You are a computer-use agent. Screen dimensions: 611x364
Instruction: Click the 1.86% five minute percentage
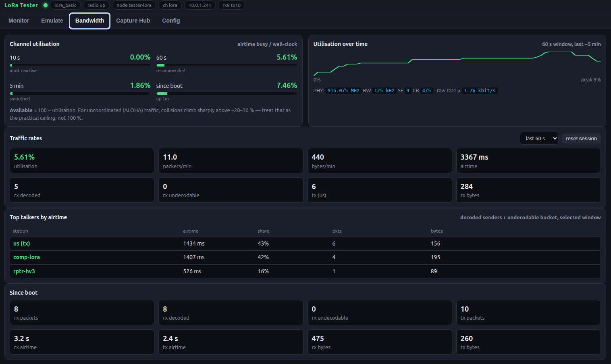tap(140, 85)
